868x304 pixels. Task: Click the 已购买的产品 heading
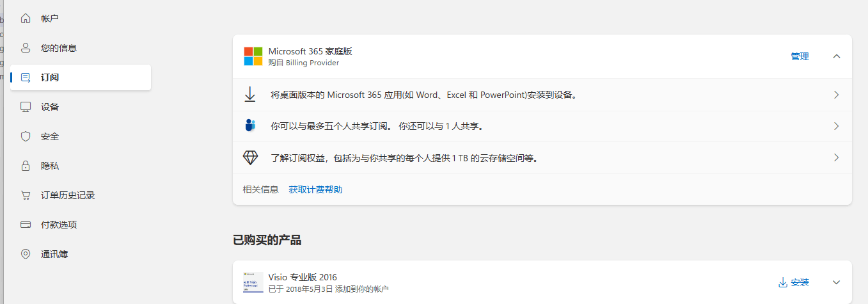267,240
